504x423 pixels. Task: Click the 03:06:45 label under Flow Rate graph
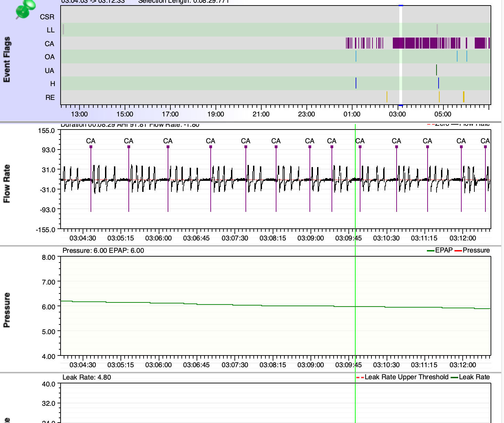196,238
